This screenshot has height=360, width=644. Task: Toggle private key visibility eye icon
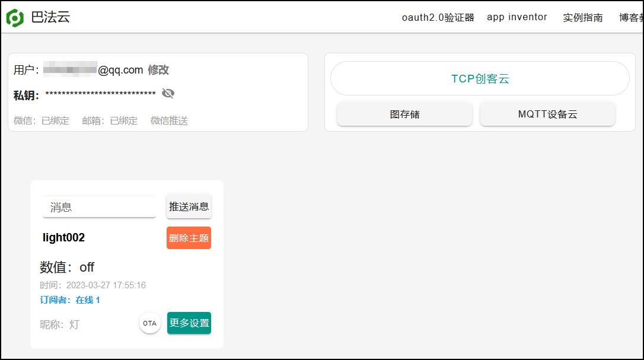[168, 93]
